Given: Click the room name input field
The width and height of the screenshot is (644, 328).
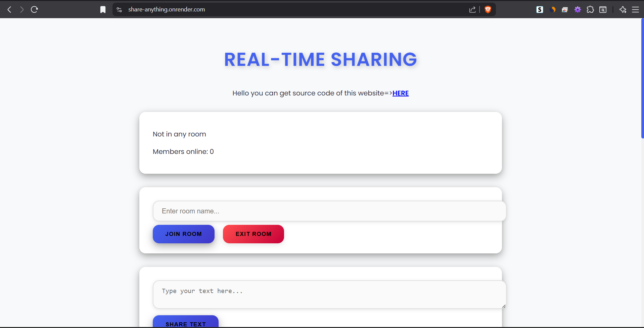Looking at the screenshot, I should (329, 211).
